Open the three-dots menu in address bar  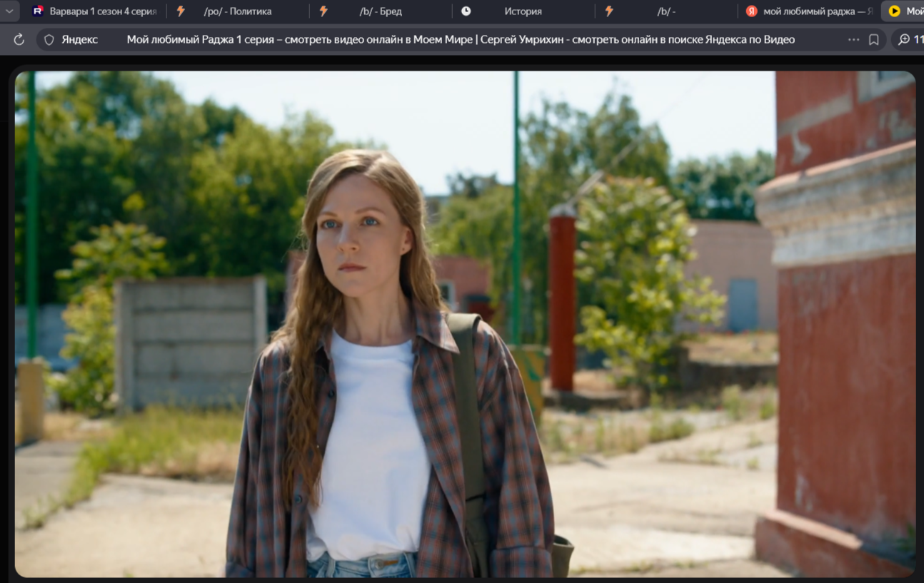[853, 40]
